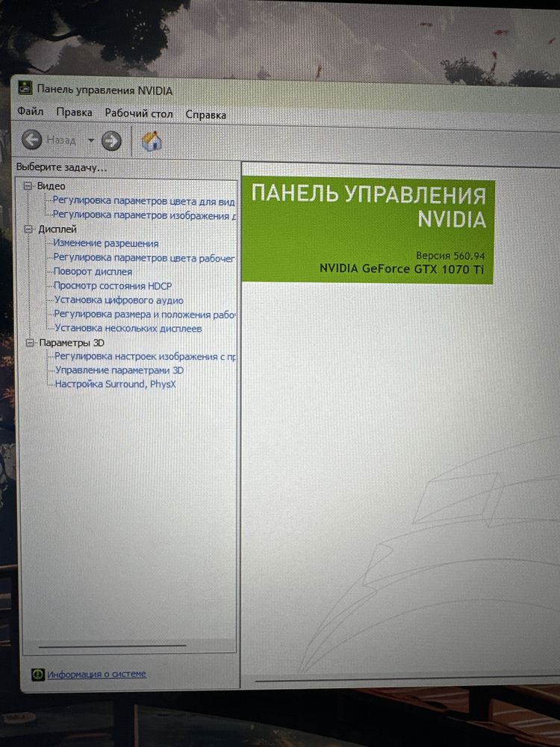This screenshot has height=747, width=560.
Task: Open Изменение разрешения
Action: [x=106, y=244]
